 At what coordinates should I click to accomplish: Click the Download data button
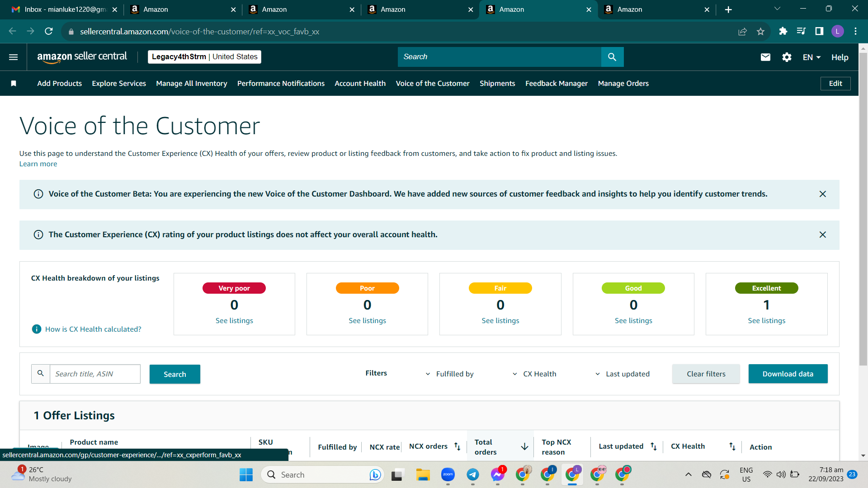click(788, 374)
